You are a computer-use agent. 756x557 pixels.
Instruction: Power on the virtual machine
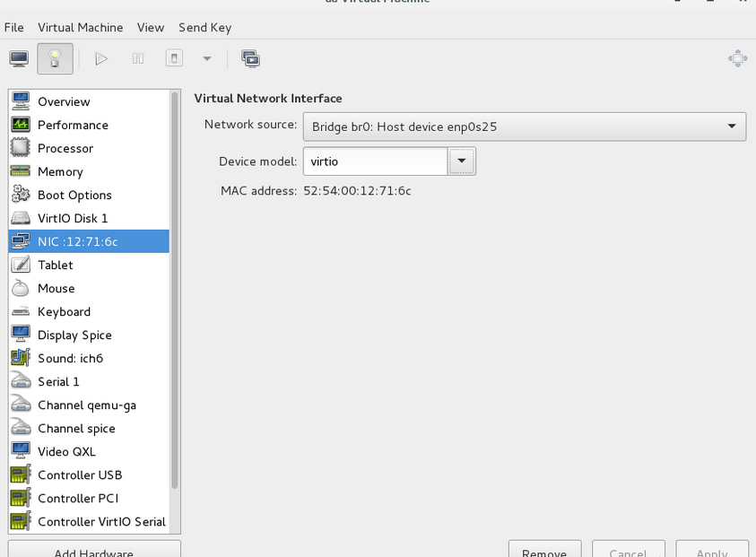tap(101, 59)
